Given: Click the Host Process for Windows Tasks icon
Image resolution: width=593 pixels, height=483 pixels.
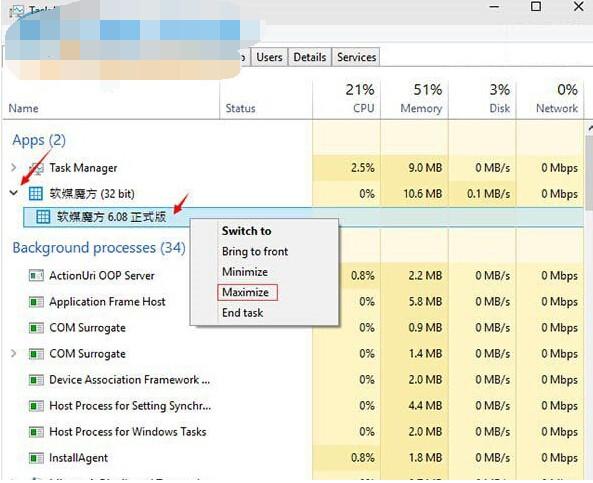Looking at the screenshot, I should 36,432.
